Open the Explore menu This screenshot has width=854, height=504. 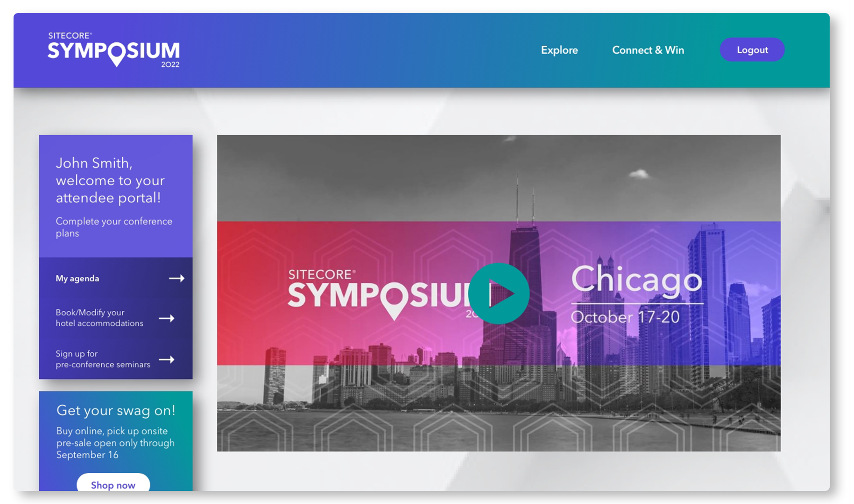559,50
